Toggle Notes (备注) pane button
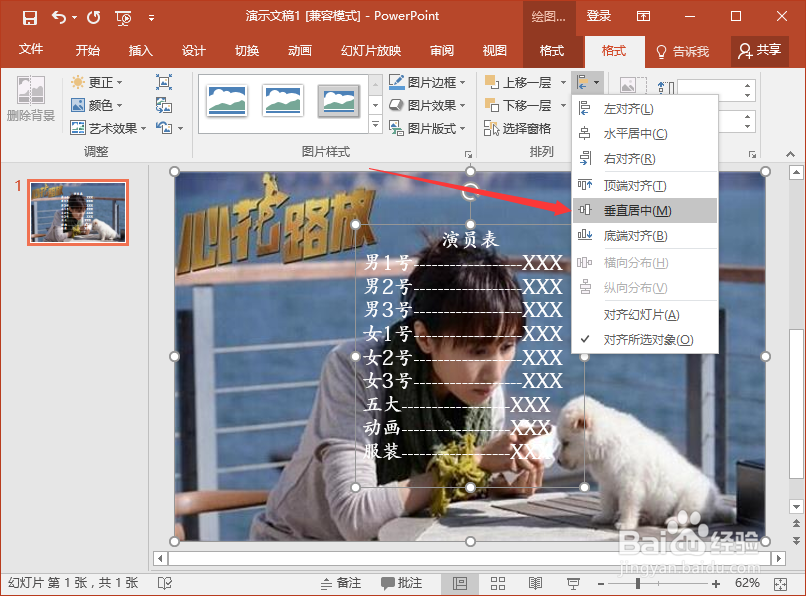This screenshot has height=596, width=806. 341,583
